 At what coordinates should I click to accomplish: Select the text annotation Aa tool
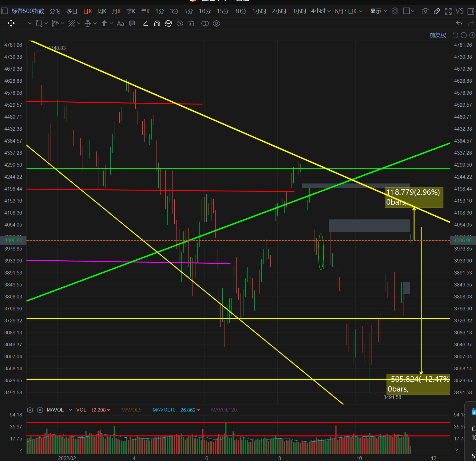[x=121, y=24]
